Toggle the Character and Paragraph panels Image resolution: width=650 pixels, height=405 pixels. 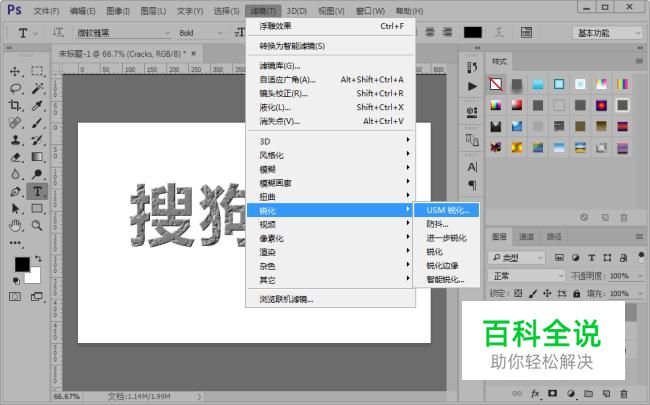pos(526,32)
